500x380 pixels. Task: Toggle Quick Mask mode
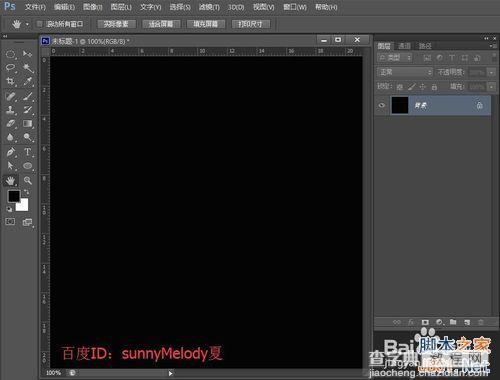pos(10,222)
